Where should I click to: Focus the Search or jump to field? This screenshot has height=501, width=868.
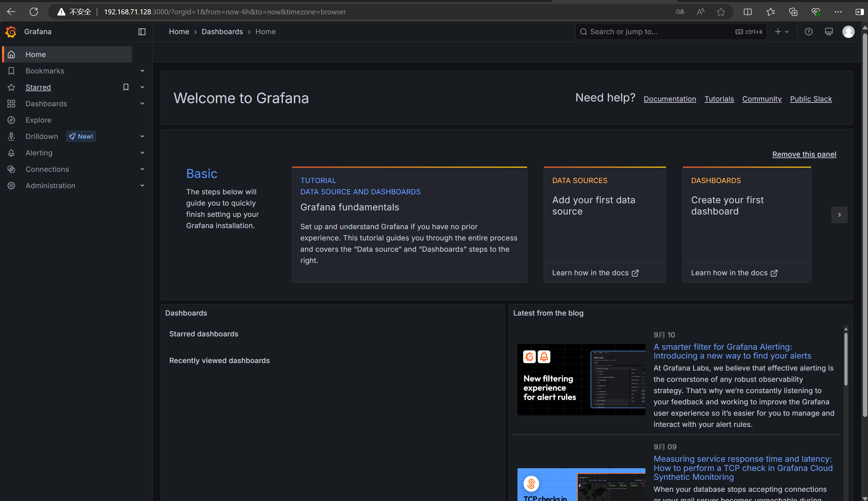point(671,32)
